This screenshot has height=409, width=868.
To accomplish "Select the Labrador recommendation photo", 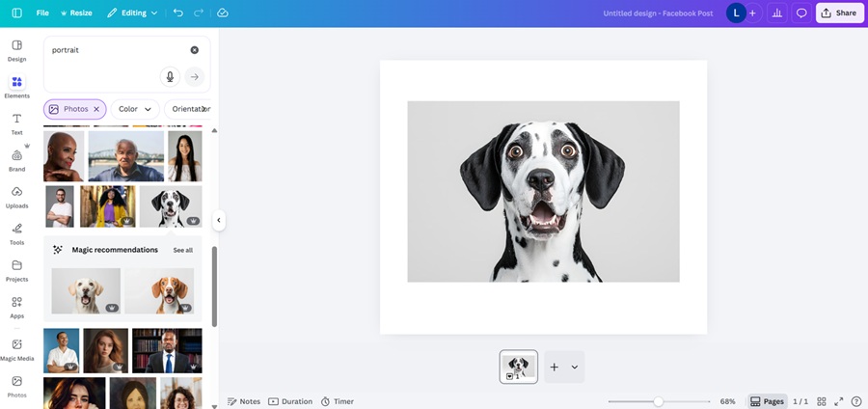I will tap(86, 291).
